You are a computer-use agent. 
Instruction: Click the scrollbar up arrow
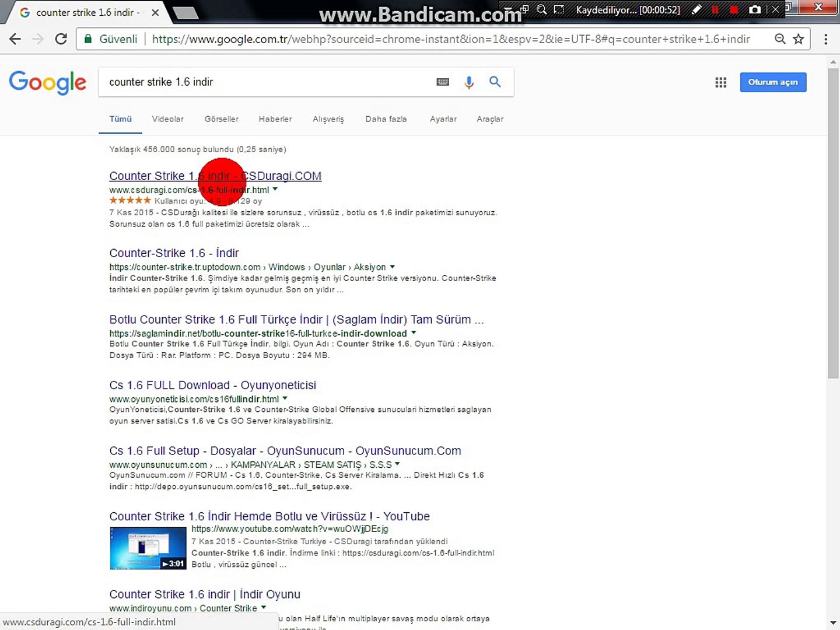click(834, 61)
